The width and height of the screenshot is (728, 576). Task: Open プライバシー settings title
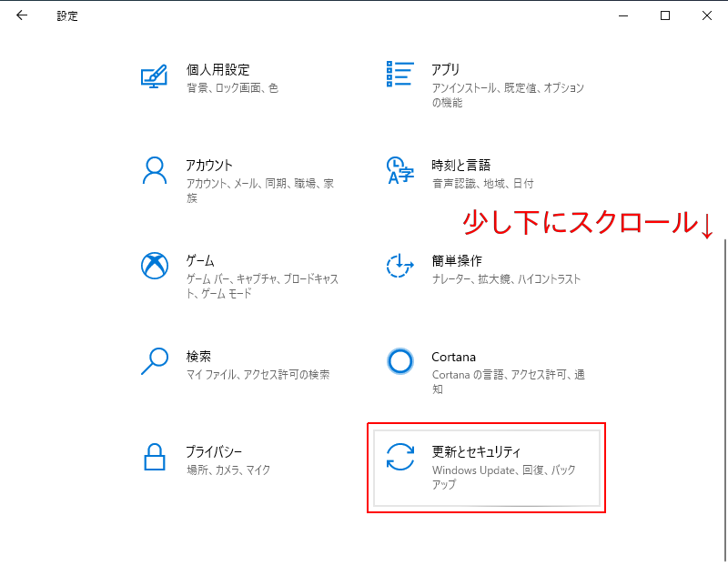tap(214, 451)
